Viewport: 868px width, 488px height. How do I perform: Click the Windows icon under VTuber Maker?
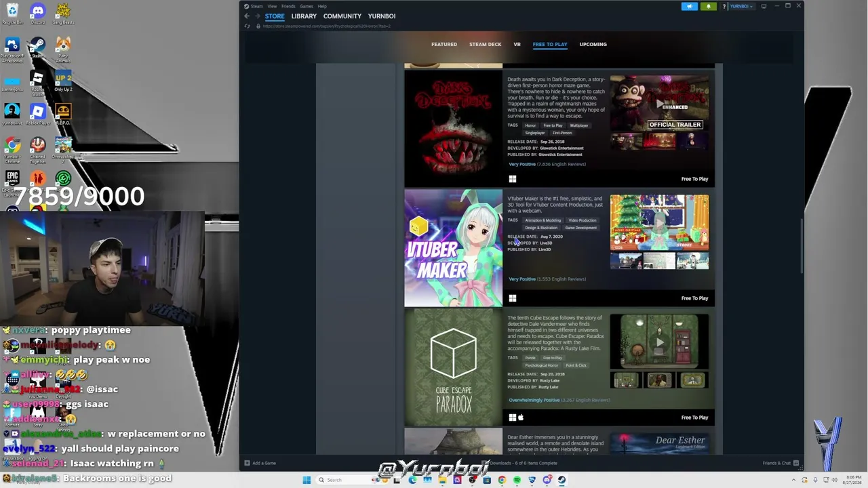click(x=513, y=298)
